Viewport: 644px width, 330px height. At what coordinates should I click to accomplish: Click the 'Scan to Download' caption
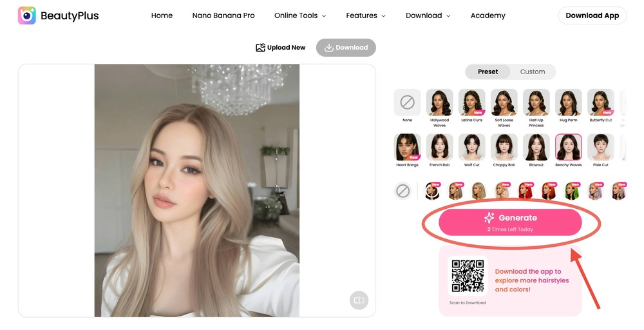coord(468,303)
